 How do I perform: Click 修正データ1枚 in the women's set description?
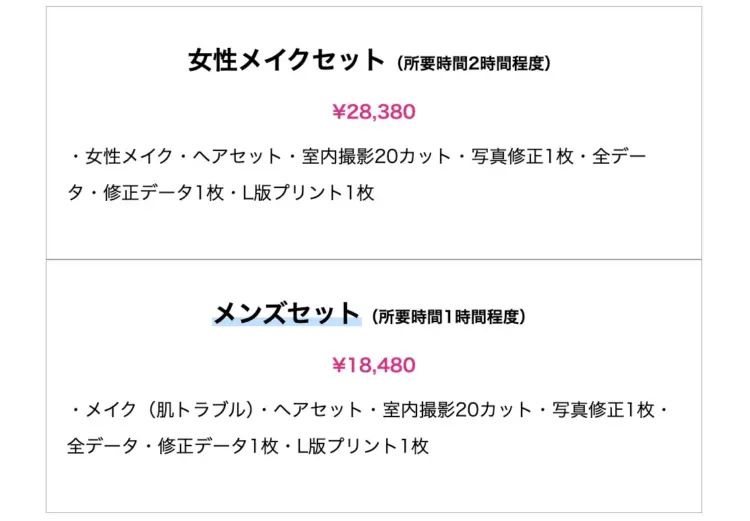click(148, 193)
